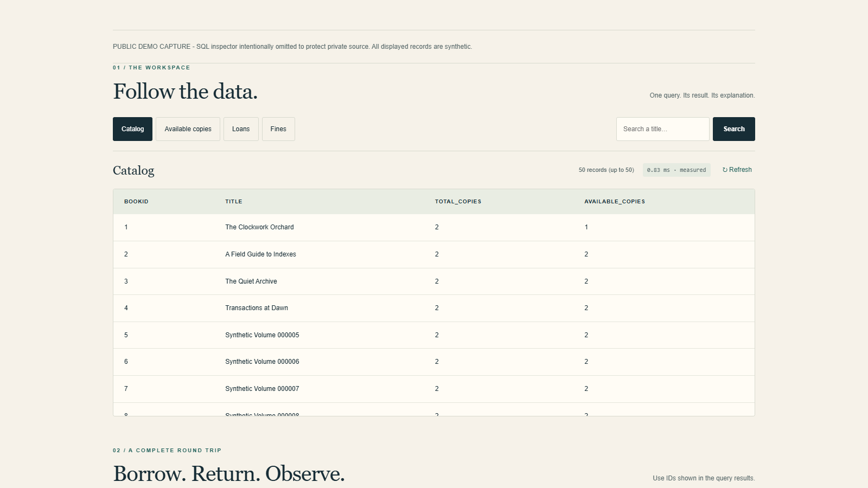Image resolution: width=868 pixels, height=488 pixels.
Task: Click the Follow the data heading
Action: [185, 91]
